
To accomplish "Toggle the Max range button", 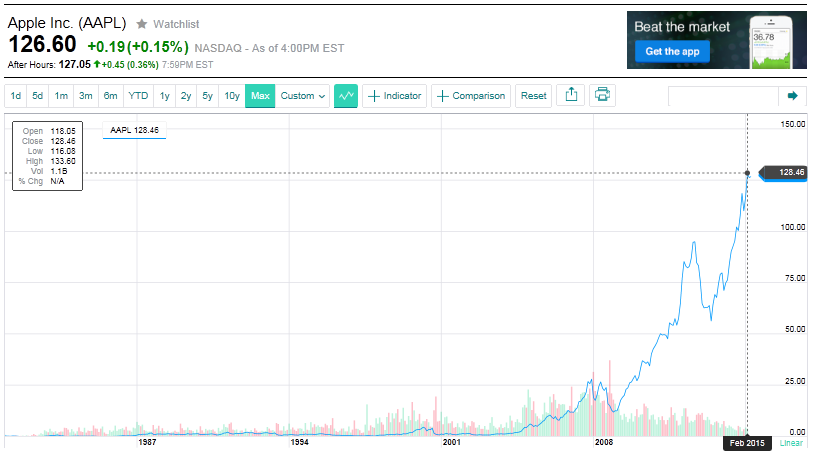I will [260, 96].
